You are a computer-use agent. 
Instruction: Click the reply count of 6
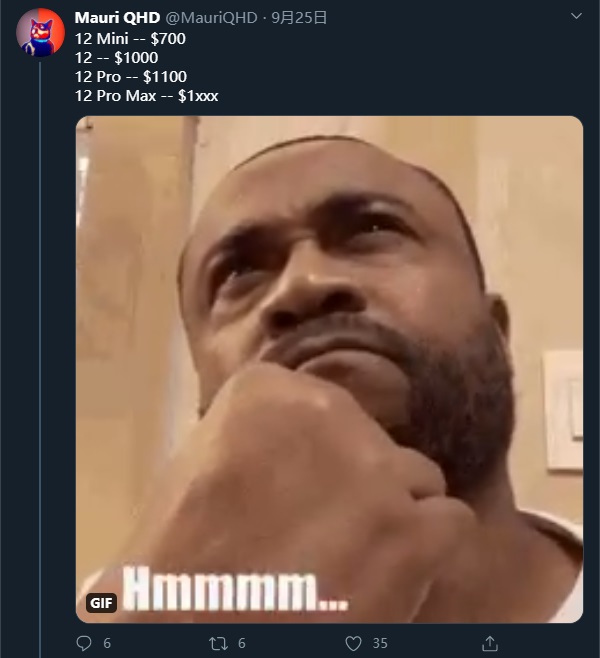coord(107,643)
